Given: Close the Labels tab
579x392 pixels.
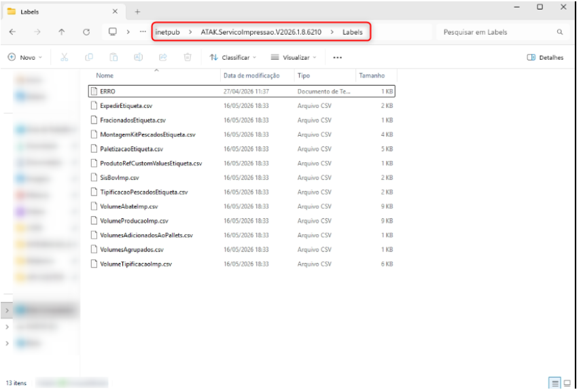Looking at the screenshot, I should click(116, 12).
